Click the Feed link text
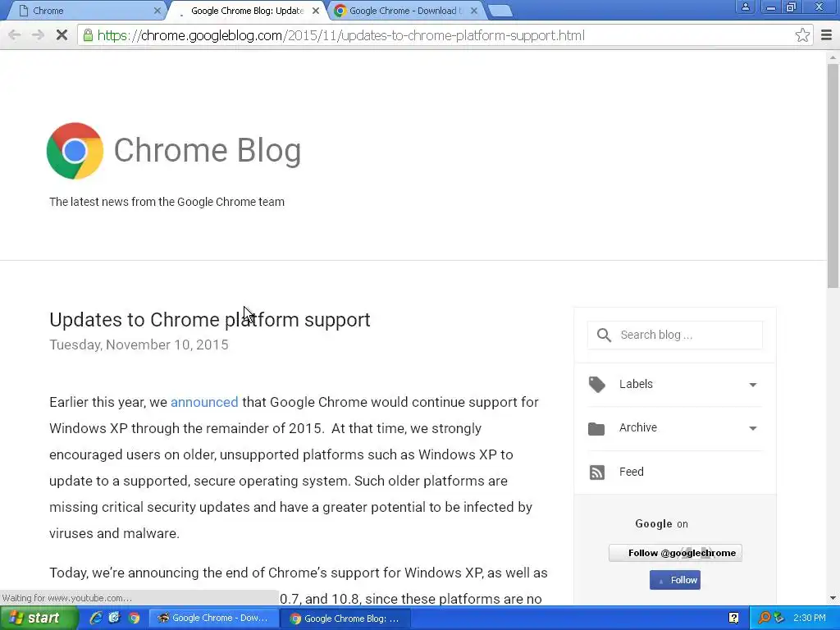840x630 pixels. 631,472
